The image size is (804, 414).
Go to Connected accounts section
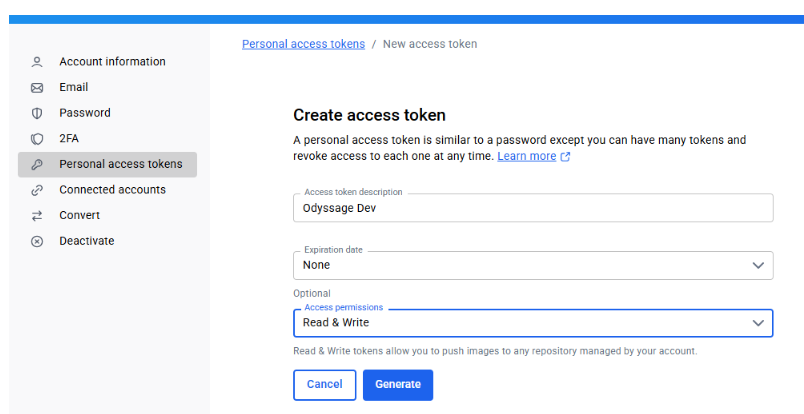(x=112, y=190)
